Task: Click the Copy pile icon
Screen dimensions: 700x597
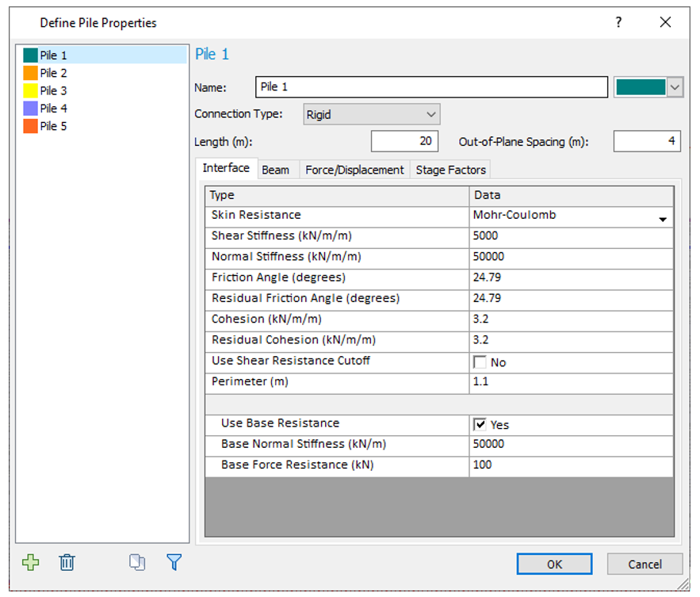Action: [x=137, y=562]
